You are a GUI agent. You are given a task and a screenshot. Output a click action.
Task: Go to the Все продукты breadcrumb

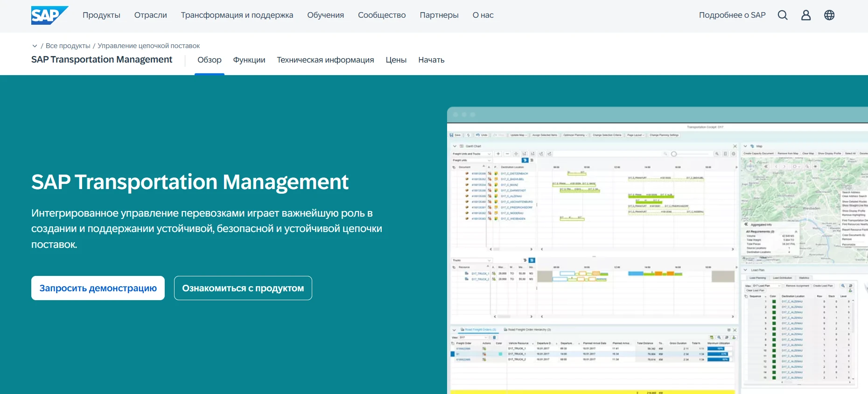tap(68, 46)
